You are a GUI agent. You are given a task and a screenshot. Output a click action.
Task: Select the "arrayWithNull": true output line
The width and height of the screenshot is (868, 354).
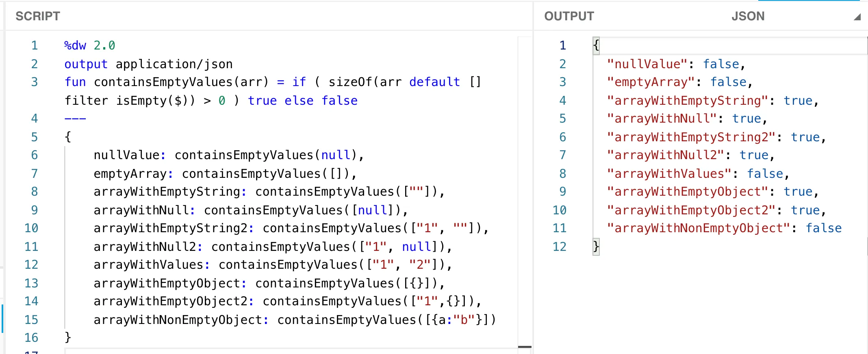click(687, 119)
